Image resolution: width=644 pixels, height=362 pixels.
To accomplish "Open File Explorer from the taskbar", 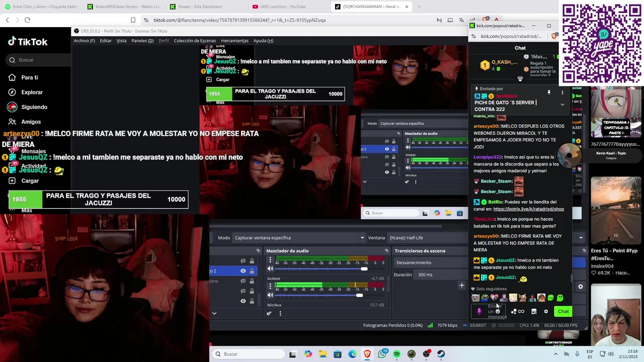I will 323,354.
